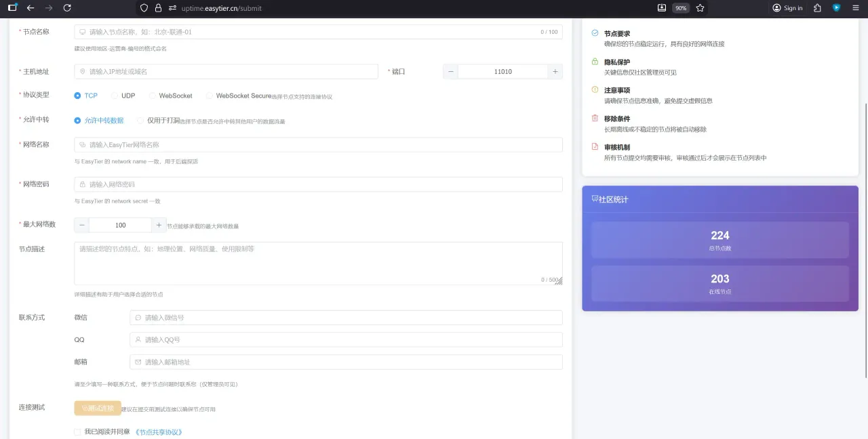Screen dimensions: 868x439
Task: Increase the 最大网络数 value
Action: click(x=159, y=225)
